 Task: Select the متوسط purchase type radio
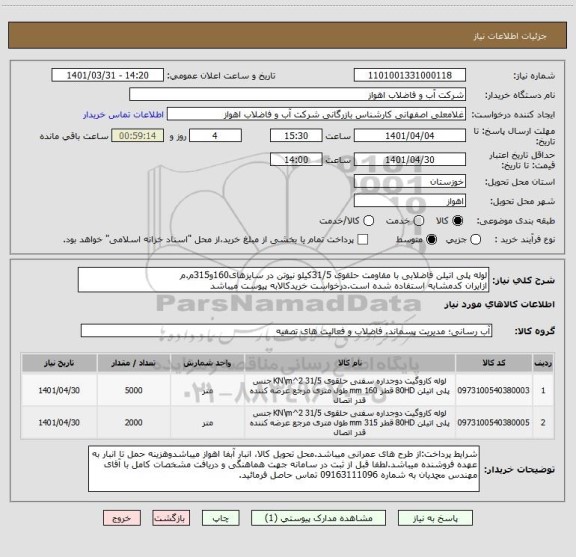click(432, 240)
